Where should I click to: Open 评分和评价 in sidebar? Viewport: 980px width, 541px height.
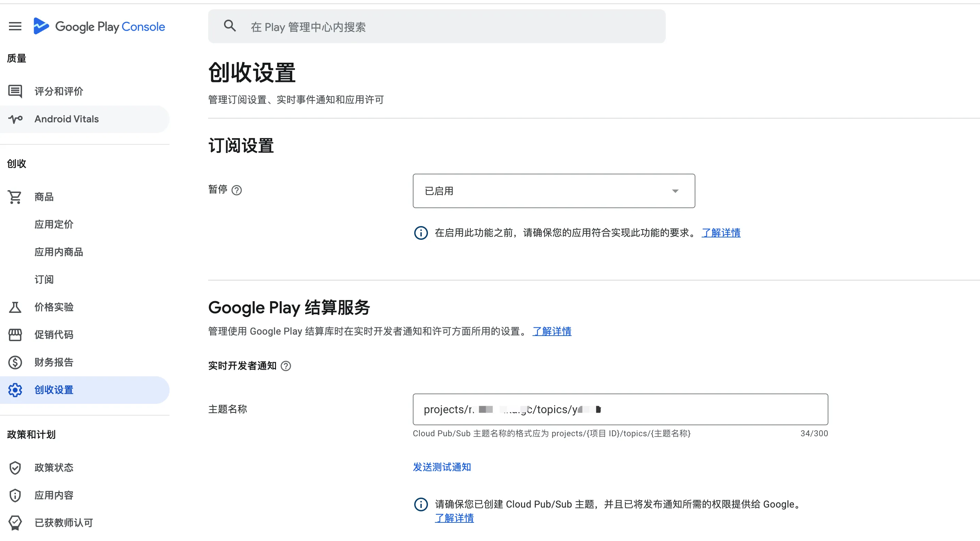tap(84, 91)
